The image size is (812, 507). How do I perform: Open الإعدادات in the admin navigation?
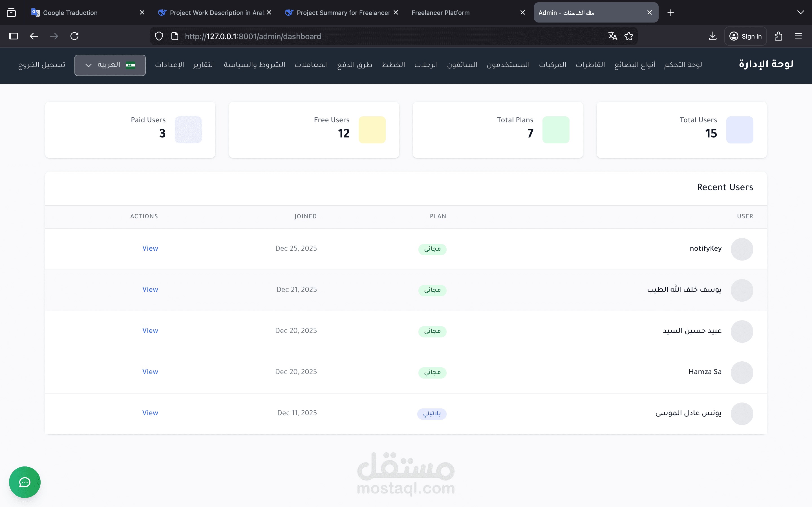click(169, 65)
